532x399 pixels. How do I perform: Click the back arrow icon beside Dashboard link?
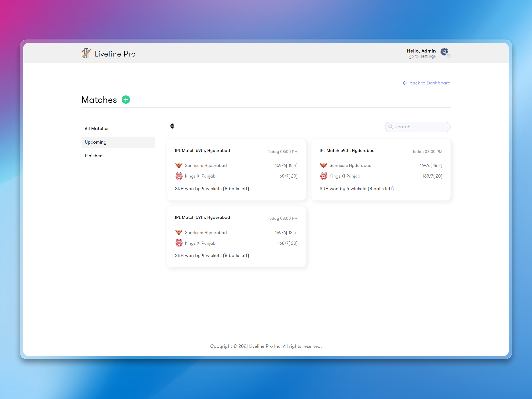point(404,83)
